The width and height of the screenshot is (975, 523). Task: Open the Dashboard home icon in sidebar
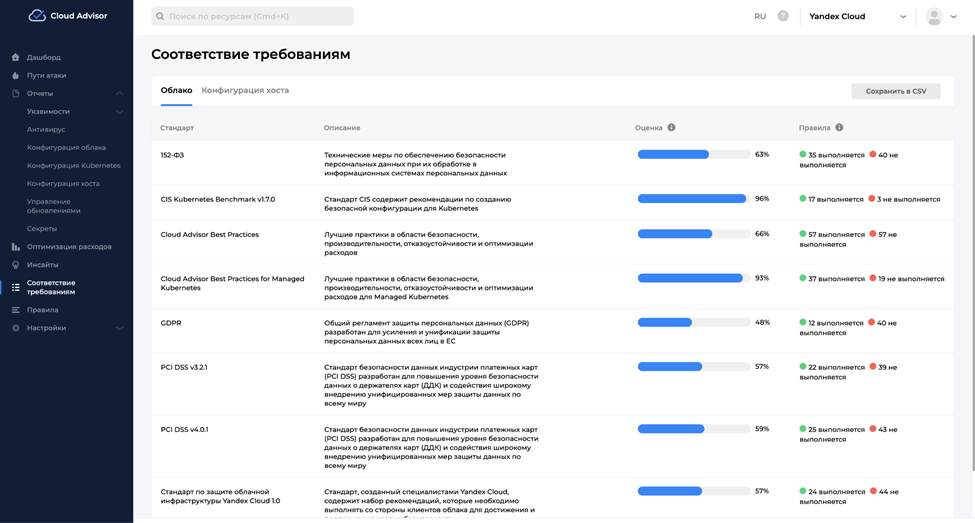tap(15, 57)
